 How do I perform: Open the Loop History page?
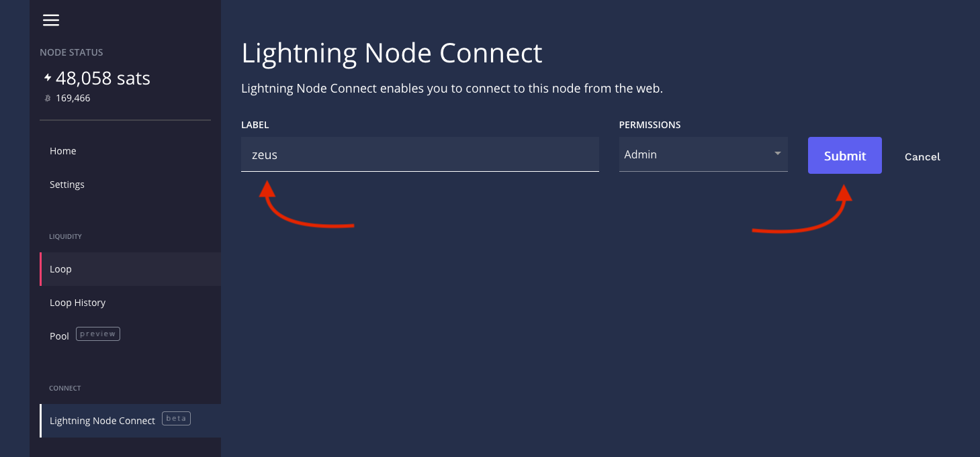(x=78, y=303)
